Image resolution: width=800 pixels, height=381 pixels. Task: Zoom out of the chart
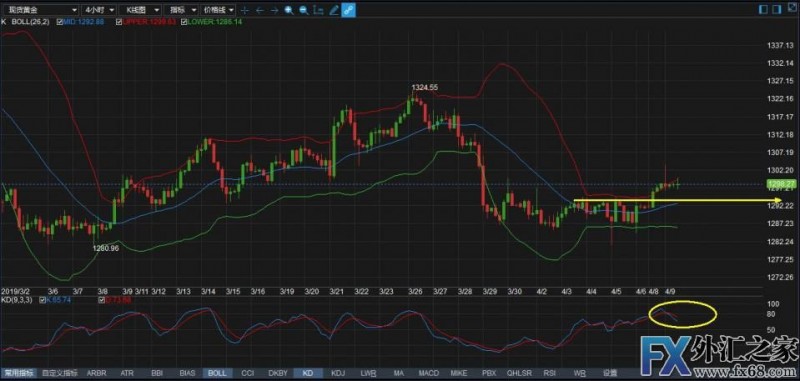303,10
